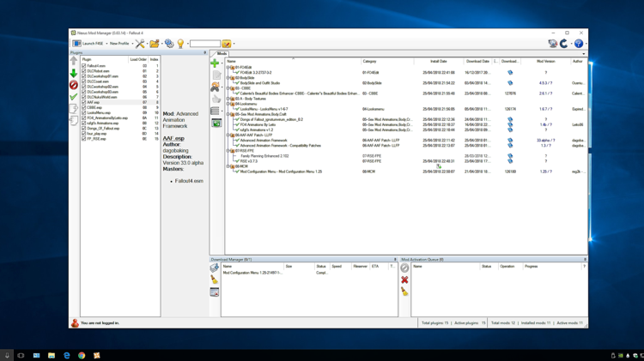Toggle the CBBE.esp plugin checkbox

click(84, 107)
